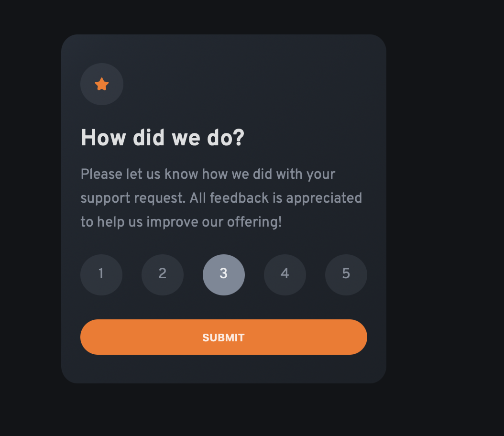Click the currently highlighted rating 3
504x436 pixels.
224,274
